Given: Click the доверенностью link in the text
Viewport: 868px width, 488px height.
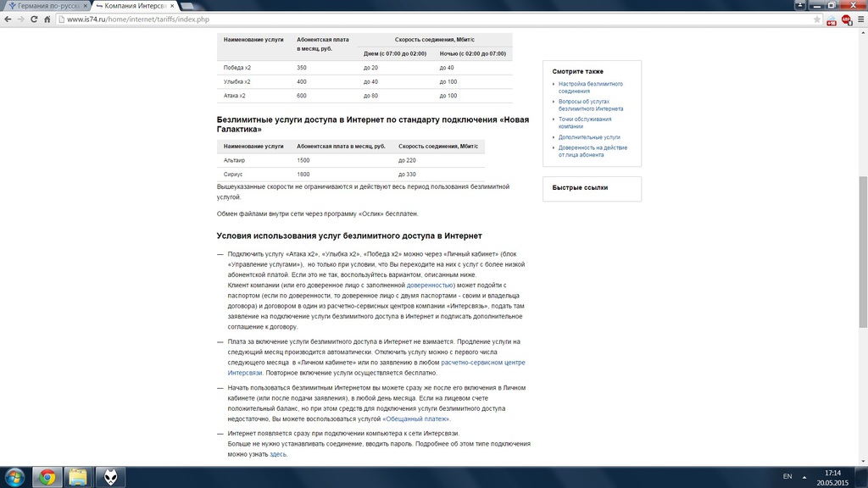Looking at the screenshot, I should pos(430,286).
